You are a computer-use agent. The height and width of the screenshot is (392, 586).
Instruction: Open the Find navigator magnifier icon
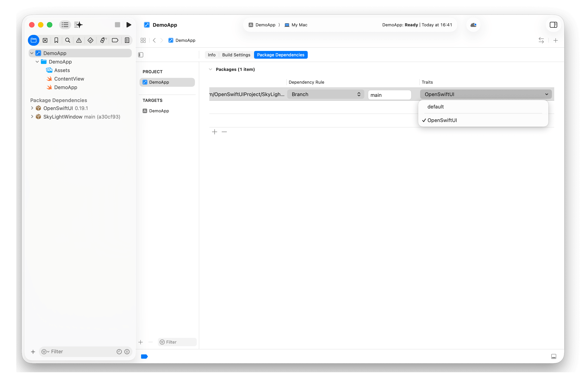67,40
